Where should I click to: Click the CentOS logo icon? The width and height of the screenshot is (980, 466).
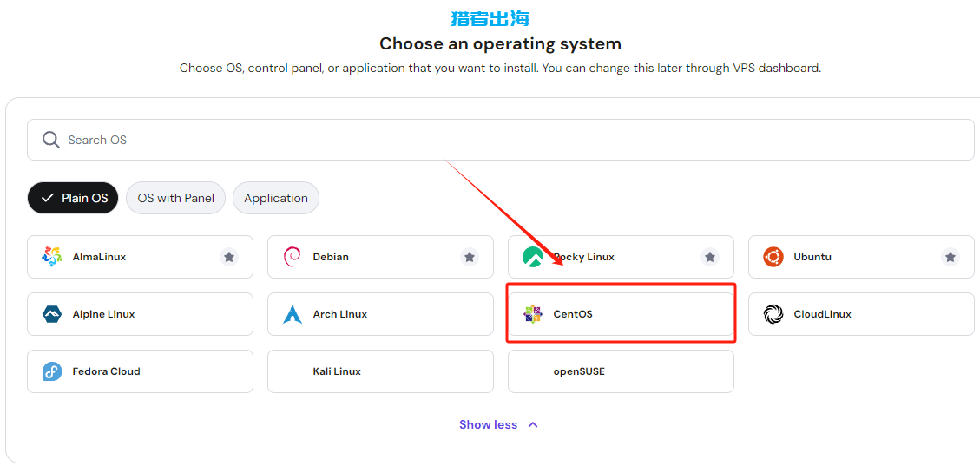[x=533, y=314]
